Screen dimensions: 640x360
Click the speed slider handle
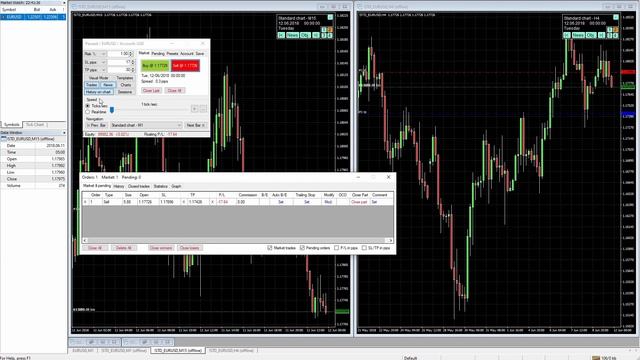pyautogui.click(x=112, y=110)
